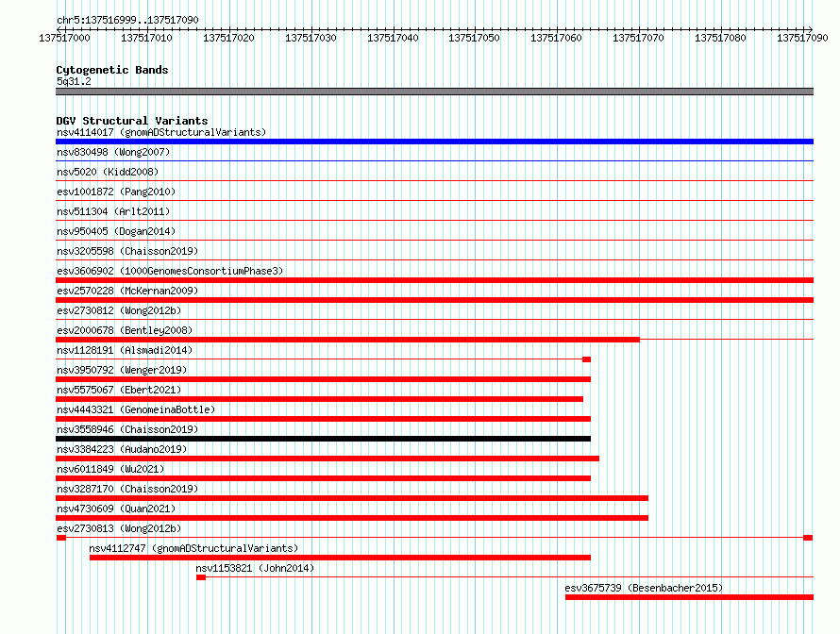The image size is (840, 634).
Task: Click the small red nsv1128191 block
Action: click(x=587, y=359)
